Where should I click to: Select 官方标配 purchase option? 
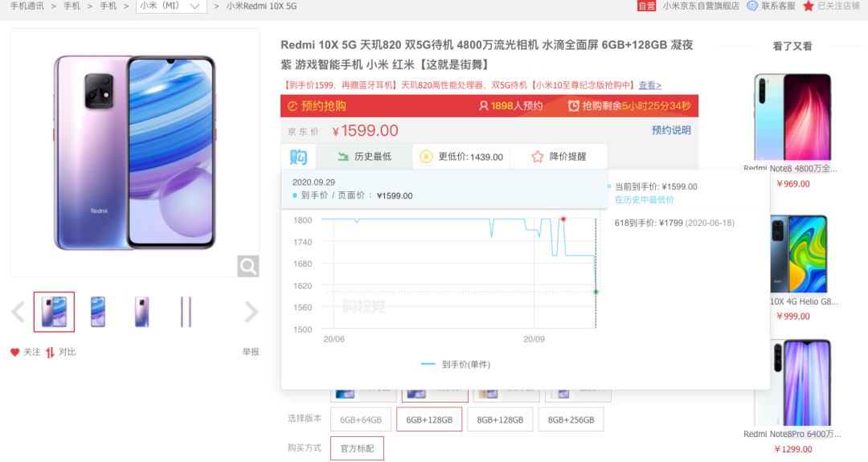click(x=357, y=448)
